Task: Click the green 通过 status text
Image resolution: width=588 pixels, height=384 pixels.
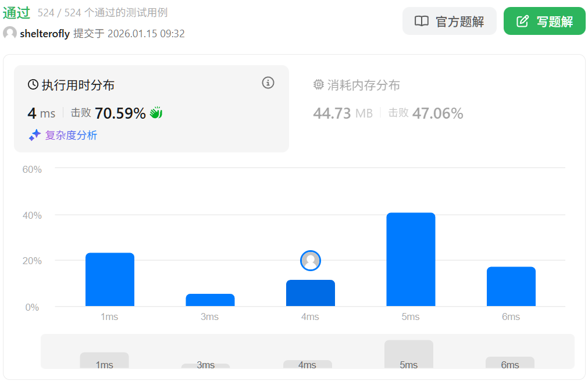Action: 16,12
